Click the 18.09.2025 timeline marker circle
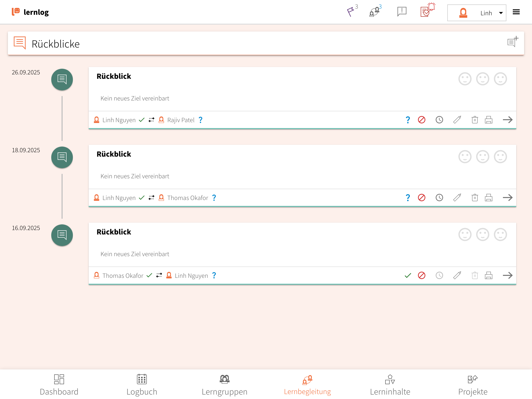Viewport: 532px width, 399px height. pos(62,157)
